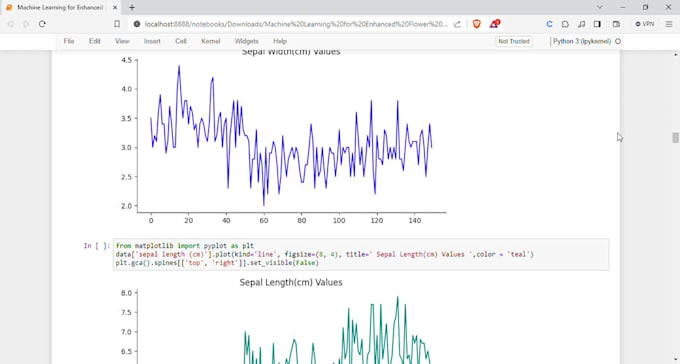
Task: Click the Not Trusted notebook button
Action: coord(514,41)
